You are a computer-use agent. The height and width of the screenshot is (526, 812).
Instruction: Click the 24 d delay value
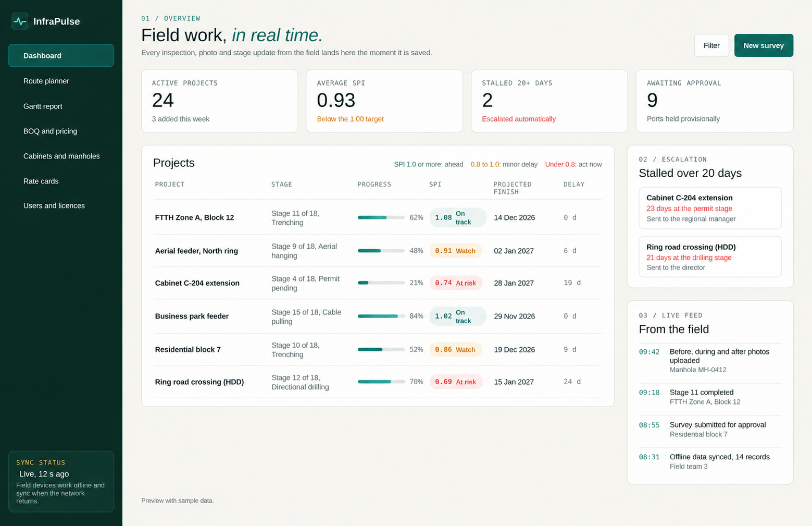(x=572, y=382)
